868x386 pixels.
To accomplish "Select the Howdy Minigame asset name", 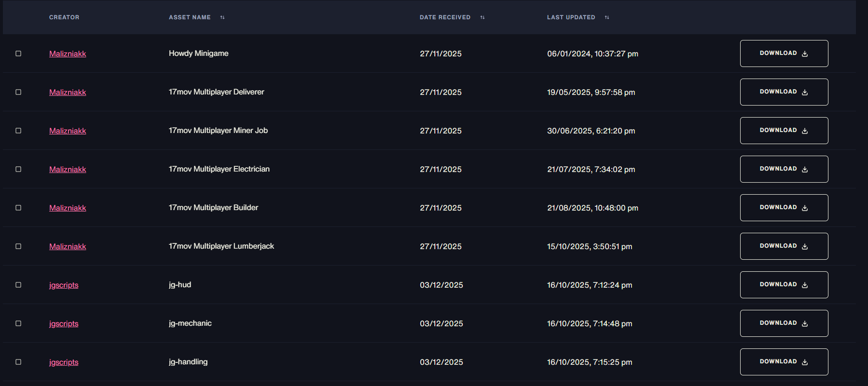I will (199, 53).
